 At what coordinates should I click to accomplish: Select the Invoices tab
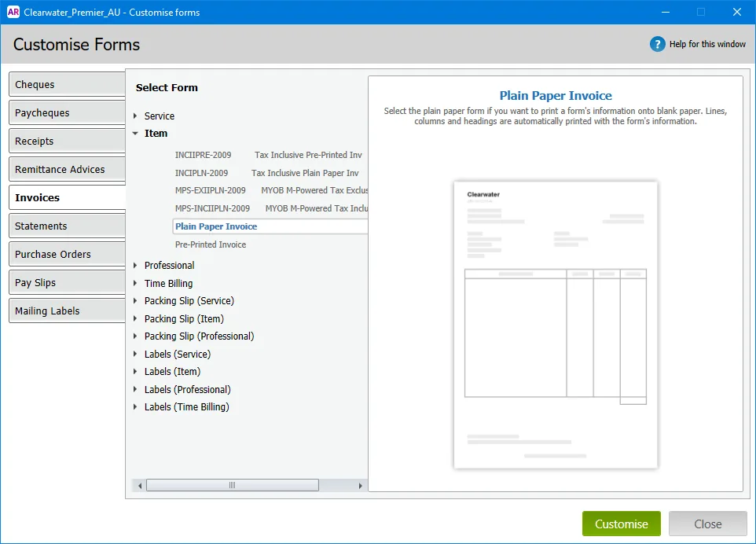(67, 198)
